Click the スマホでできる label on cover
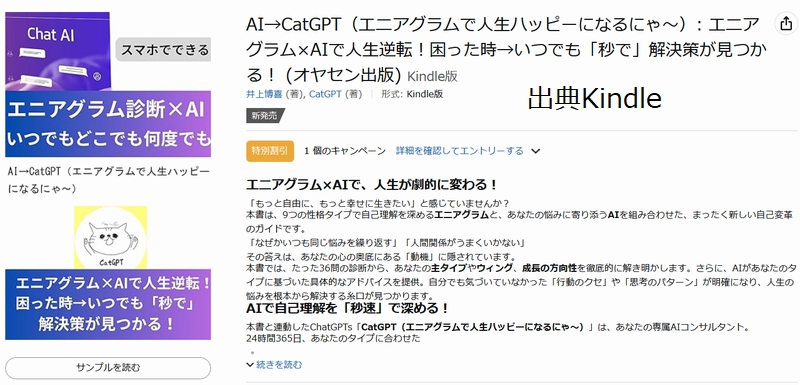This screenshot has height=385, width=800. pos(164,49)
